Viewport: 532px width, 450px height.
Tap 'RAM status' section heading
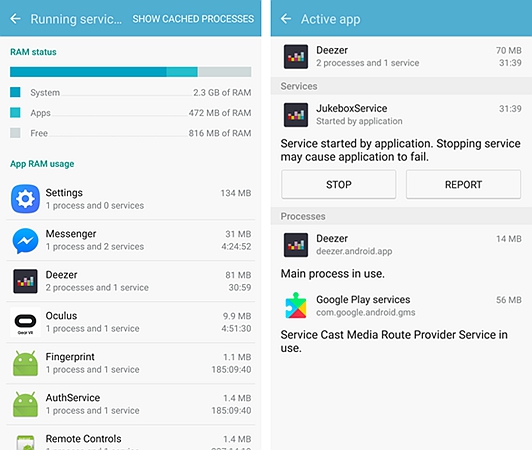33,52
